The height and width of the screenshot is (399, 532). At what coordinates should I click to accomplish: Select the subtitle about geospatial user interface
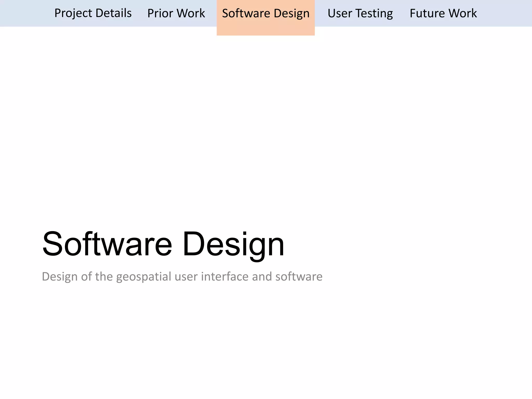[182, 277]
